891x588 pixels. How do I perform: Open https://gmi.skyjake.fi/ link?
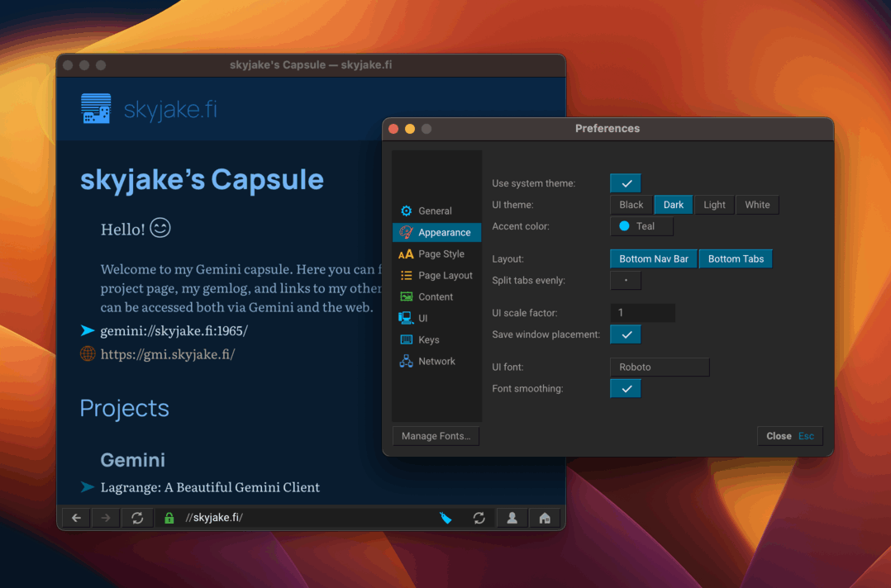coord(168,355)
